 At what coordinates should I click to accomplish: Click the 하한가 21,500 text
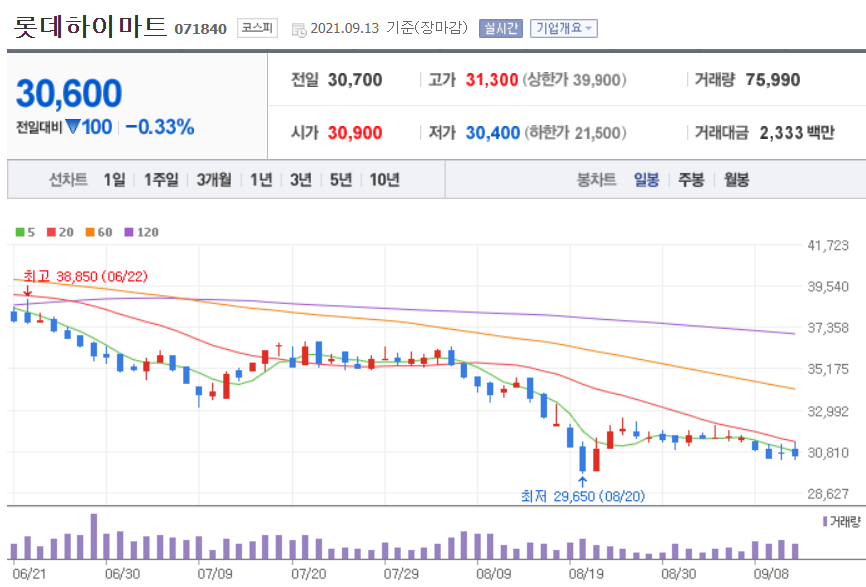tap(575, 133)
